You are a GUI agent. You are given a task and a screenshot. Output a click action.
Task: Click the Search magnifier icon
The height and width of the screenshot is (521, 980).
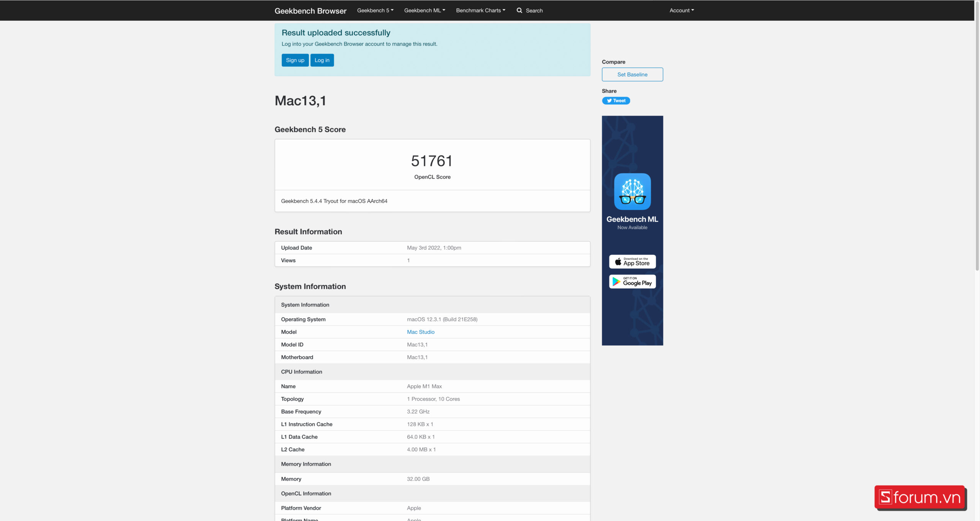tap(519, 10)
